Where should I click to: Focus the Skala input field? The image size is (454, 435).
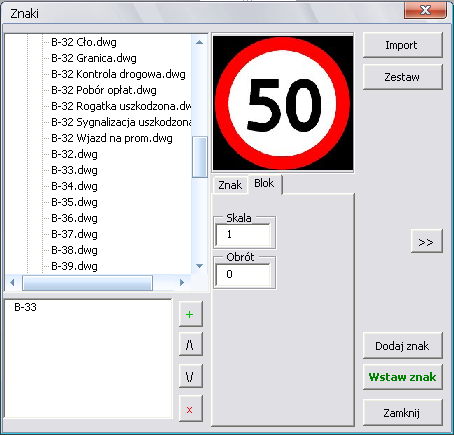(x=243, y=235)
